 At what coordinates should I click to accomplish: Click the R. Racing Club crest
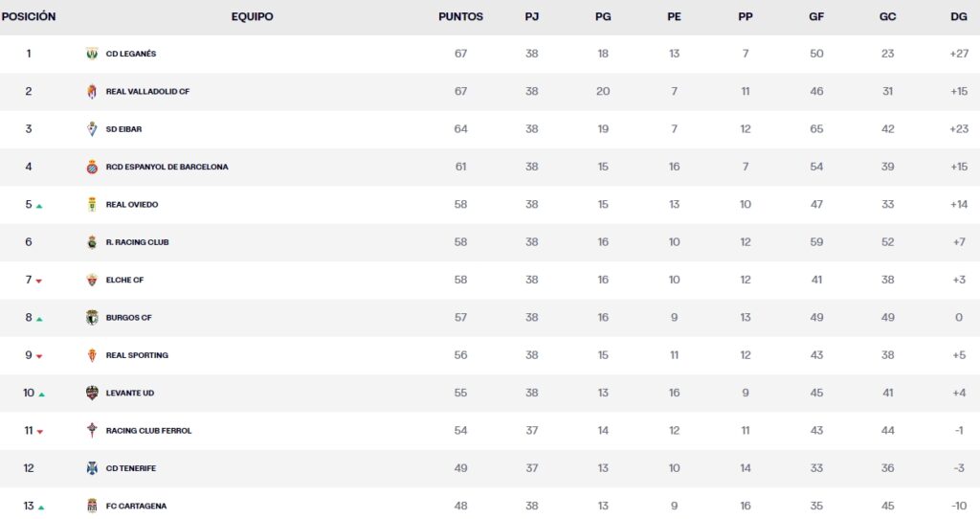click(92, 242)
